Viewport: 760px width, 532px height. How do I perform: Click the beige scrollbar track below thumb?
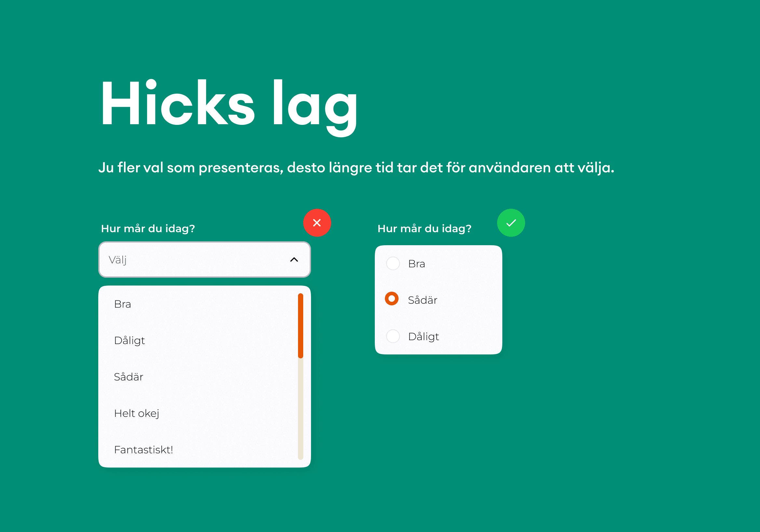(x=301, y=409)
